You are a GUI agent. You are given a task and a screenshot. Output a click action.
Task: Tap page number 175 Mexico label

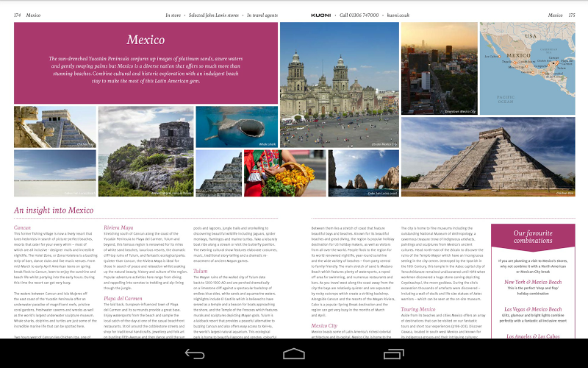coord(562,15)
